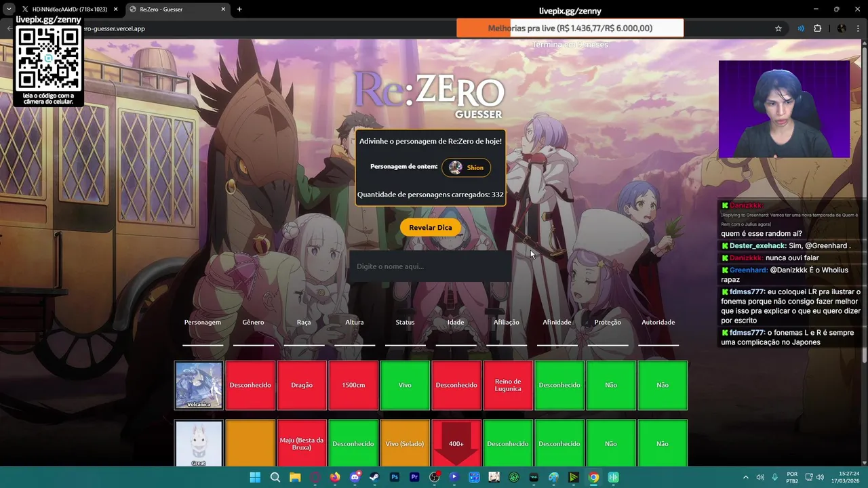Viewport: 868px width, 488px height.
Task: Close the 'Re:Zero - Guesser' tab
Action: pyautogui.click(x=223, y=9)
